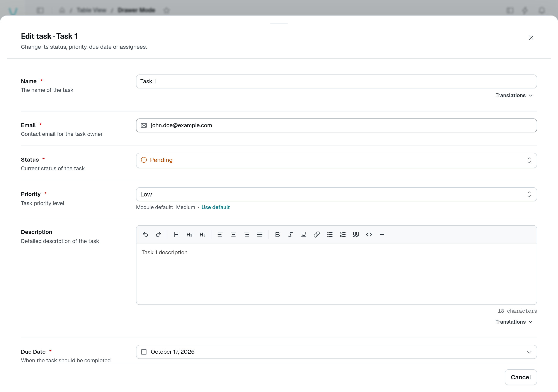Click the Table View breadcrumb in the background
Viewport: 558px width, 392px height.
92,10
